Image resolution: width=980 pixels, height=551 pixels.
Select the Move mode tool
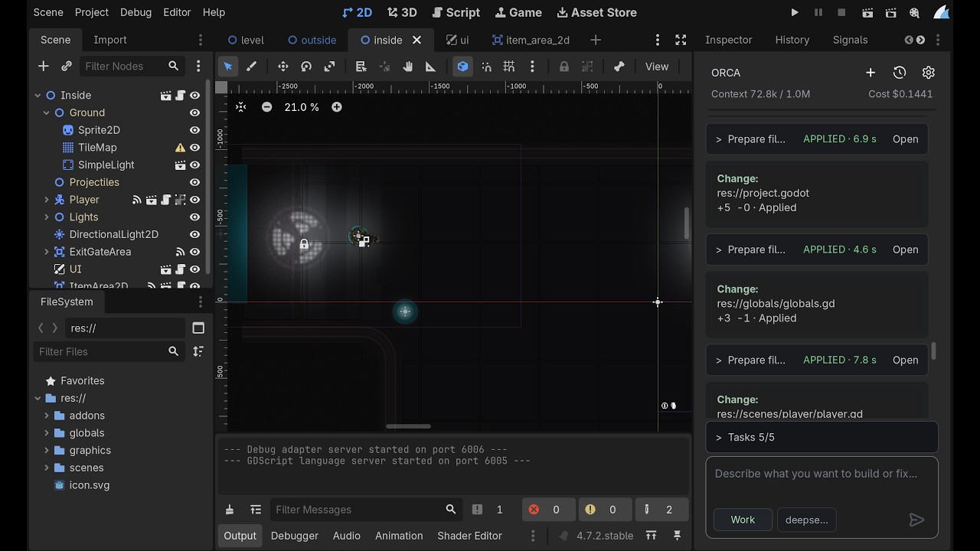click(283, 67)
